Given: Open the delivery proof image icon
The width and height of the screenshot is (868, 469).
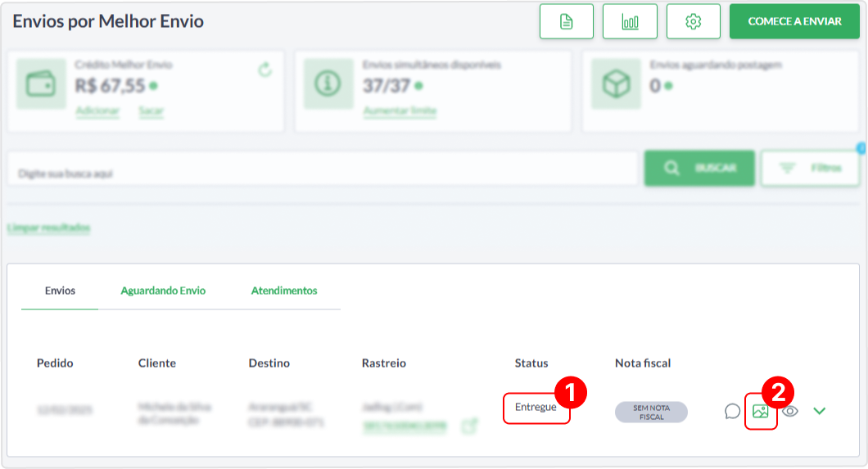Looking at the screenshot, I should (x=761, y=411).
